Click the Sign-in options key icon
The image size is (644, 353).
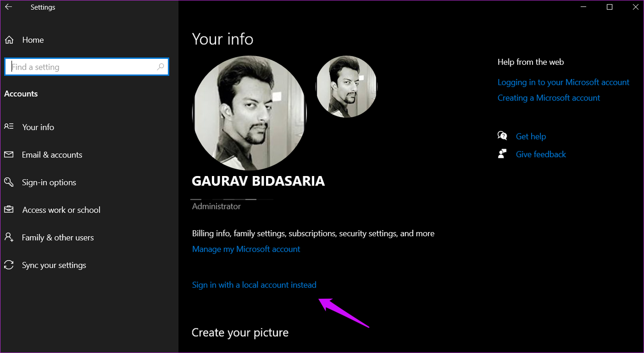[x=9, y=182]
